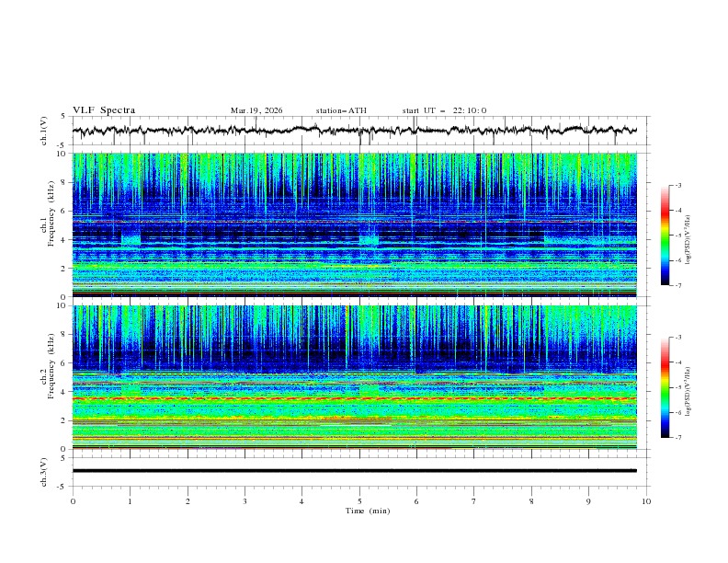Click the "-7" tick on lower color bar
The image size is (728, 563).
(677, 438)
